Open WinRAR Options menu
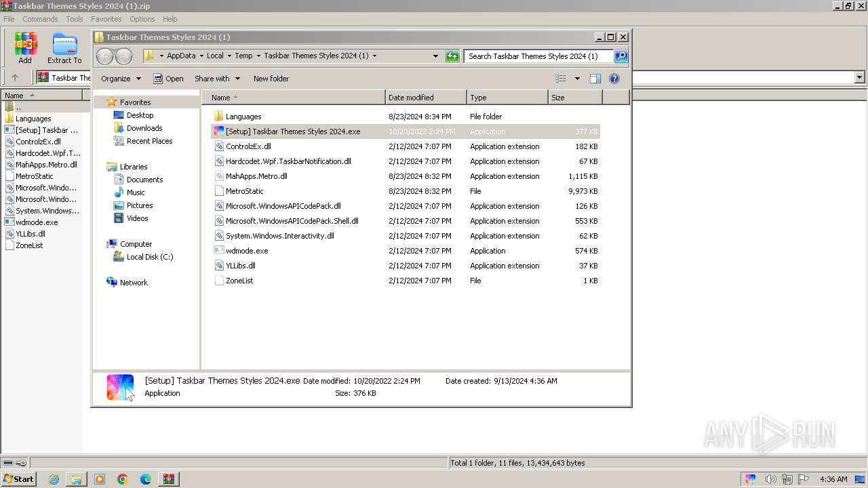The height and width of the screenshot is (488, 868). (142, 19)
